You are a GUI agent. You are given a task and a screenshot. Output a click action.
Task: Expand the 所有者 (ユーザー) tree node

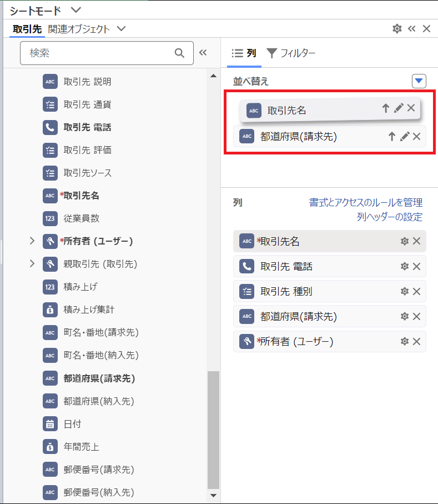[32, 241]
